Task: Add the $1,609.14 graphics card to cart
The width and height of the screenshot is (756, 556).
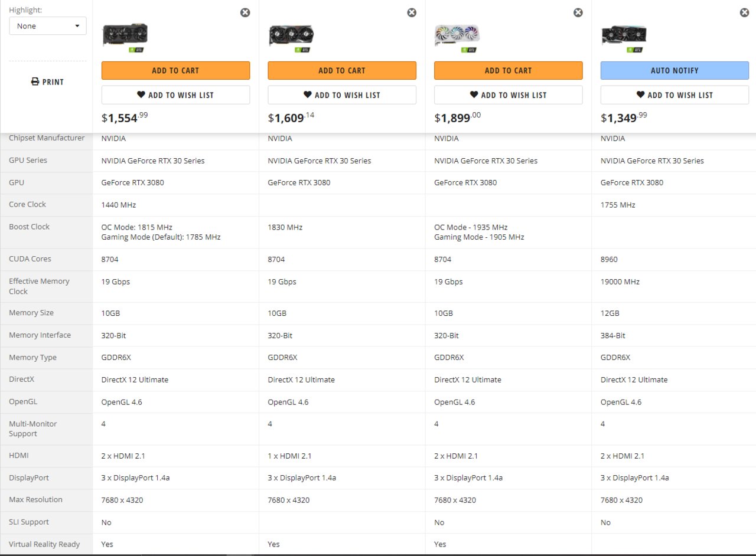Action: pos(342,70)
